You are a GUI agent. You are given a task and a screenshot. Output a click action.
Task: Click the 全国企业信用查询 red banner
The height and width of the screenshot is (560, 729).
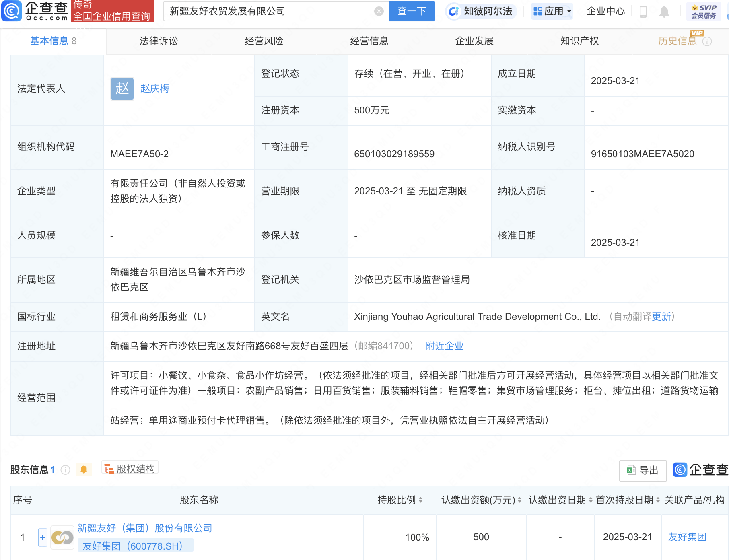(112, 11)
